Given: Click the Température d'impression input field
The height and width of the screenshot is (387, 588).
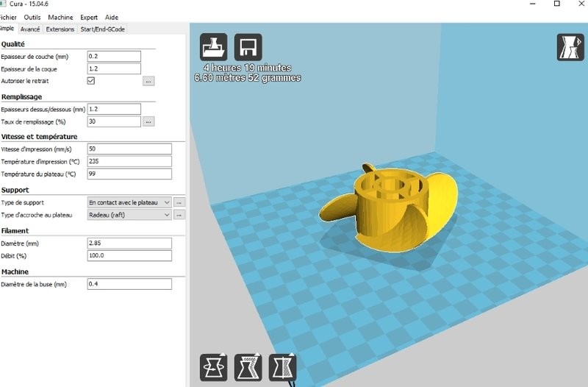Looking at the screenshot, I should tap(129, 161).
